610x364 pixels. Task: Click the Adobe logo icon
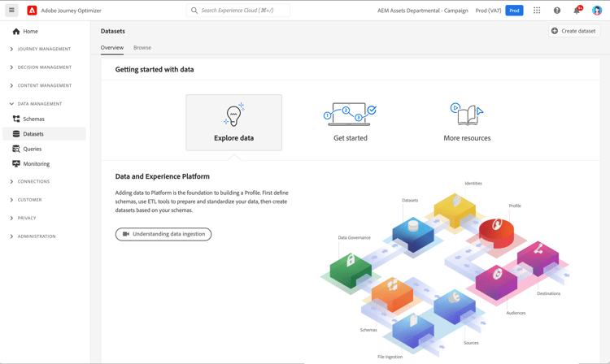point(32,11)
